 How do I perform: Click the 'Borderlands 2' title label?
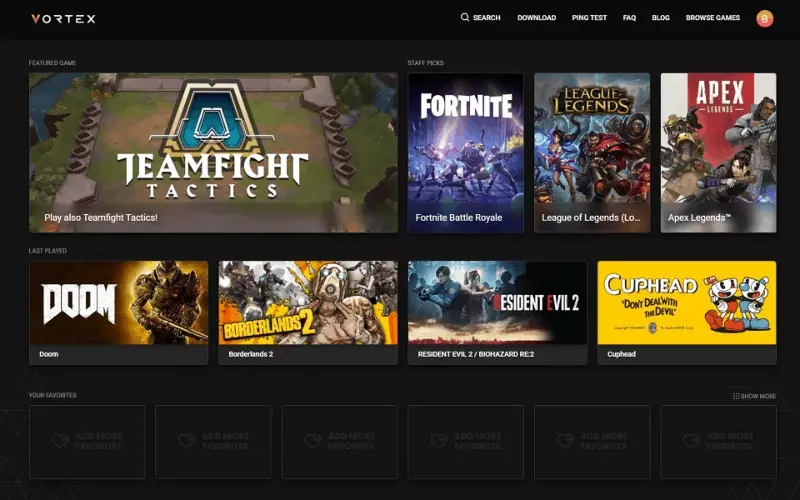[251, 354]
